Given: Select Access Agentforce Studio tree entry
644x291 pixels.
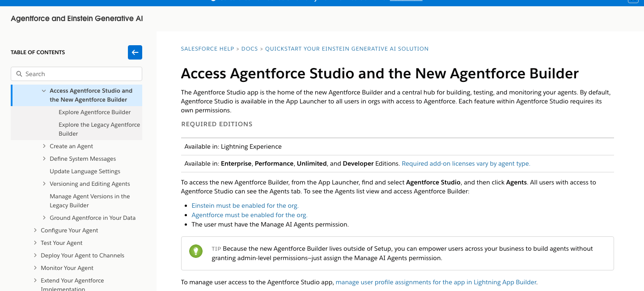Looking at the screenshot, I should click(91, 95).
